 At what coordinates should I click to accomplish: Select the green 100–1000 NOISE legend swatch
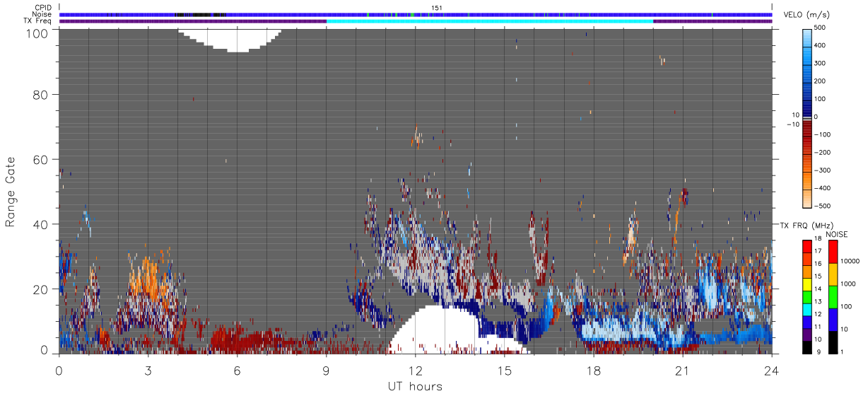click(833, 297)
